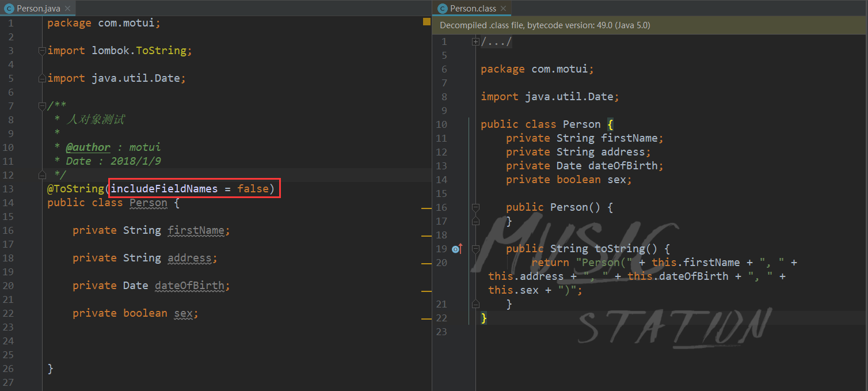868x391 pixels.
Task: Click the Javadoc fold end marker at line 12
Action: tap(42, 174)
